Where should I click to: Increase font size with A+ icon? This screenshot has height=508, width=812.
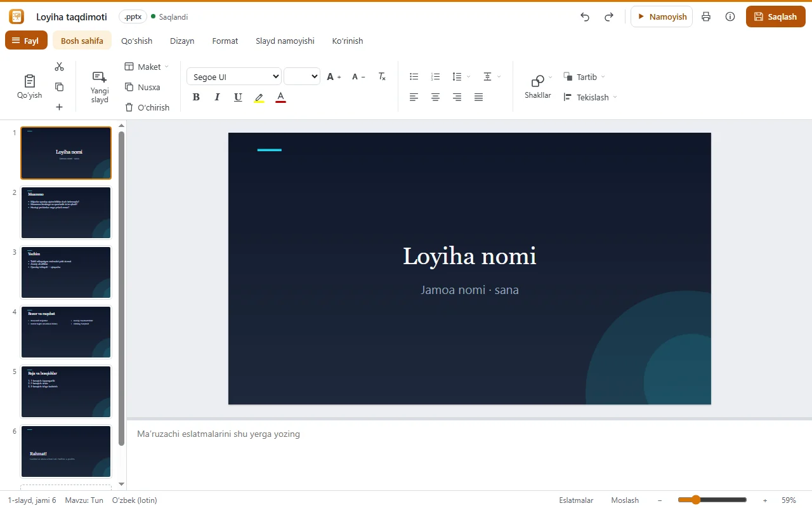click(334, 77)
